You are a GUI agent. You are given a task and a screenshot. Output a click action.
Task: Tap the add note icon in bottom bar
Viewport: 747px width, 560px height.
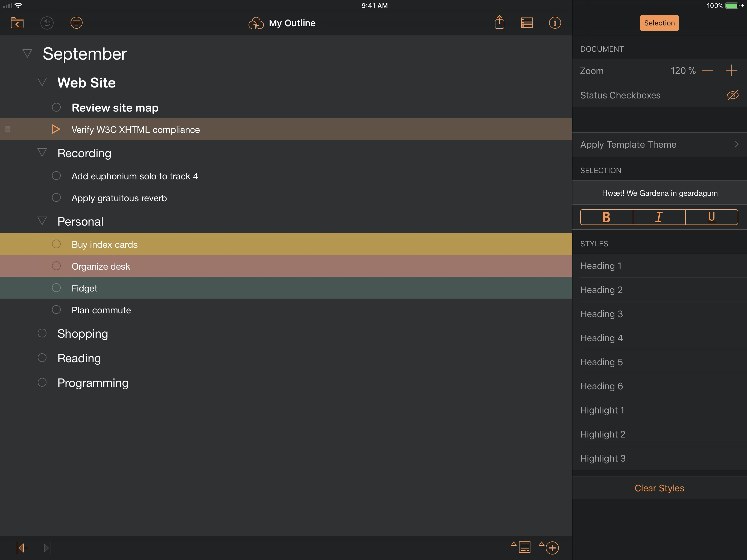point(524,547)
